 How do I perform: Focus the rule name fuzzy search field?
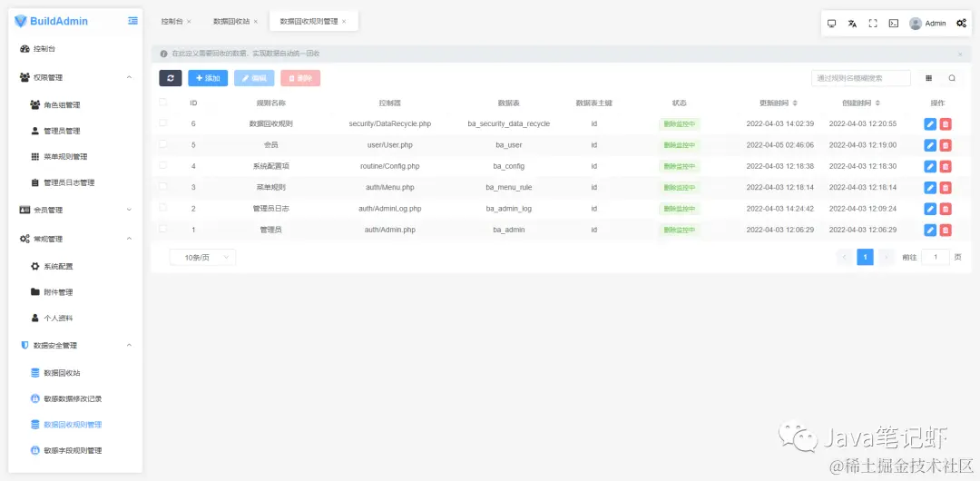point(860,78)
